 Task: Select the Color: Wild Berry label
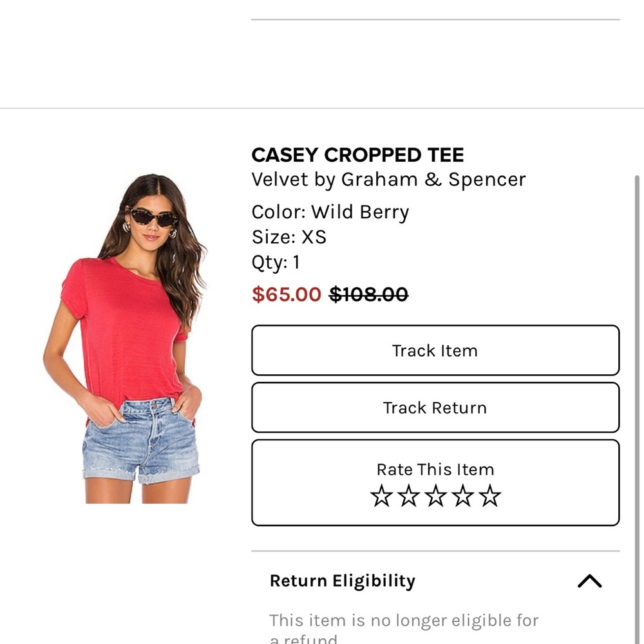coord(330,211)
